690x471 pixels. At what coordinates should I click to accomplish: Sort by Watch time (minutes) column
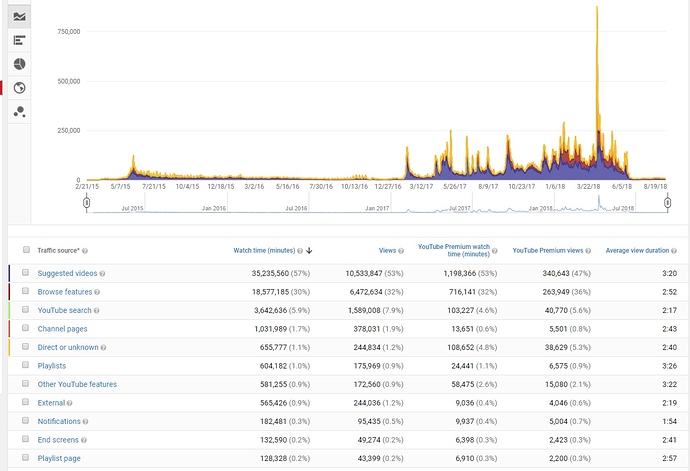pos(264,250)
